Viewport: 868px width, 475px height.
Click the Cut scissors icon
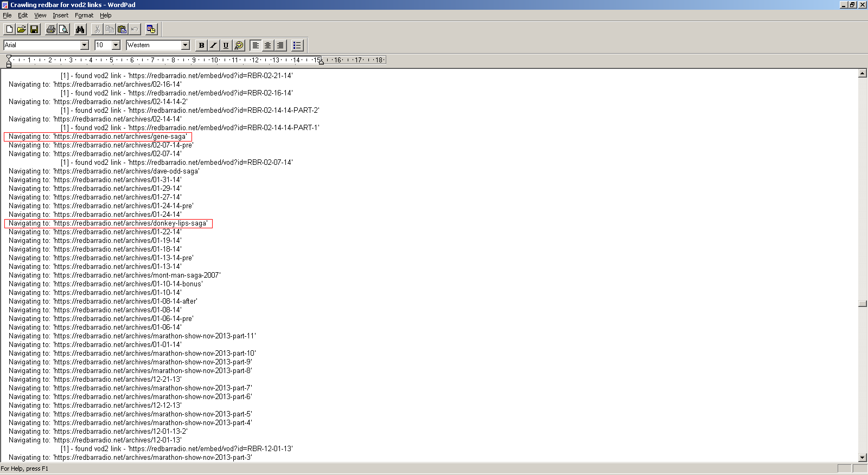pos(97,29)
